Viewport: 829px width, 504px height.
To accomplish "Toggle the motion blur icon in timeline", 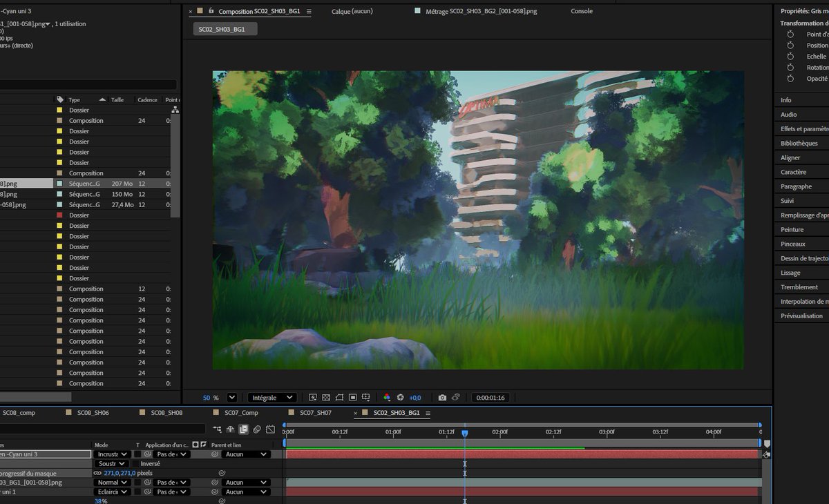I will click(257, 429).
